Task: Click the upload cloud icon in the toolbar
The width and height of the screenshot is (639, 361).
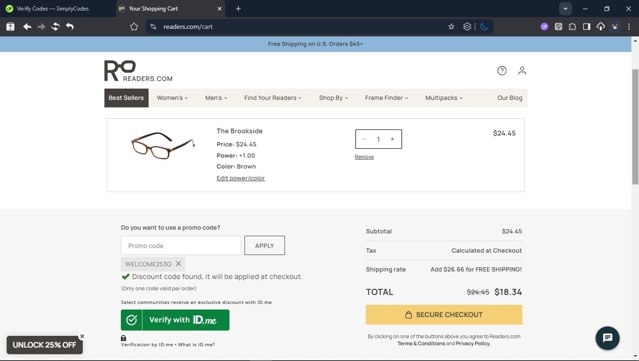Action: (x=601, y=26)
